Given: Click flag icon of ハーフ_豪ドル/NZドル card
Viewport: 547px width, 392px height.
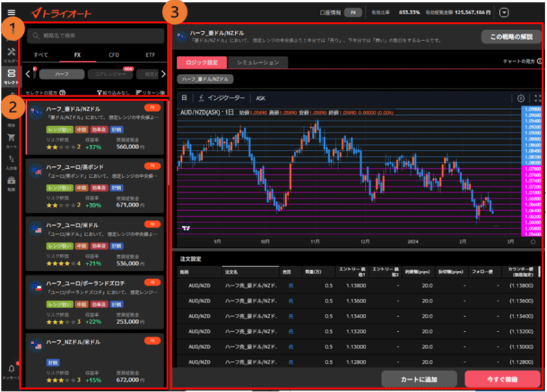Looking at the screenshot, I should [x=36, y=112].
